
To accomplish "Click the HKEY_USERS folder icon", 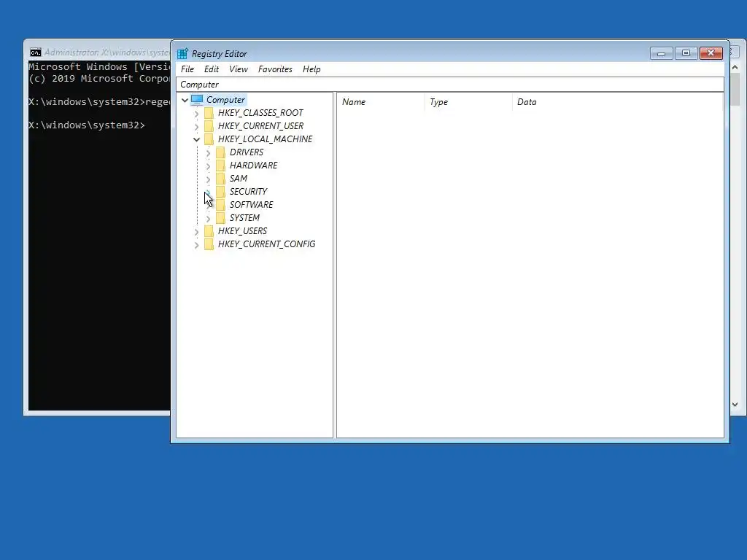I will pos(209,231).
